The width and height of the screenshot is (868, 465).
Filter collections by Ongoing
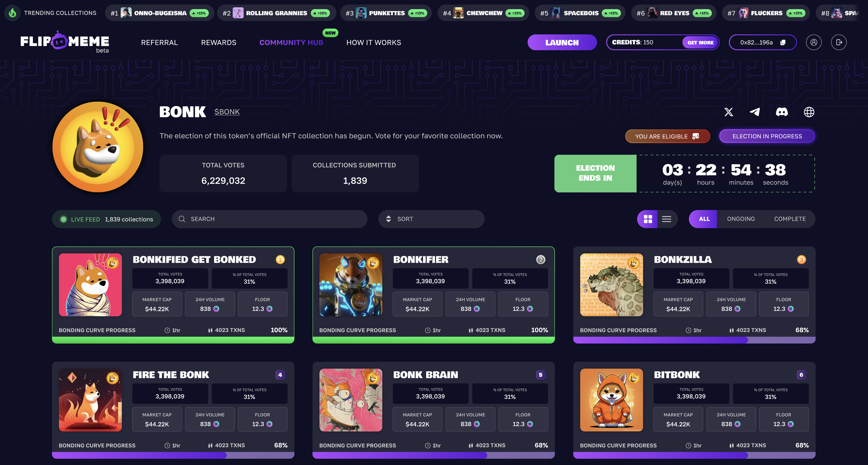point(741,219)
